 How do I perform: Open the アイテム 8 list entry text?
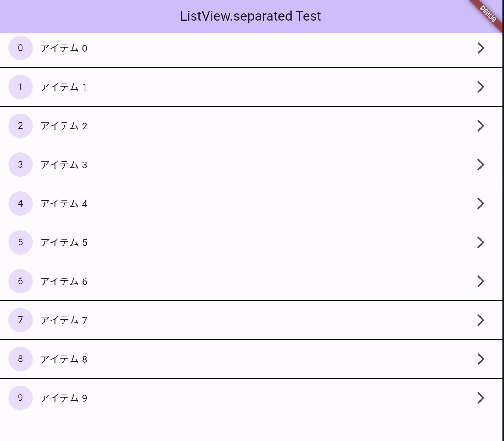point(64,359)
